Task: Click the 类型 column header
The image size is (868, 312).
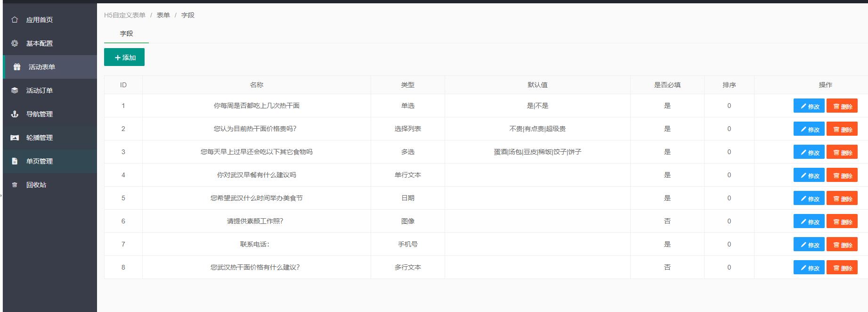Action: click(x=408, y=85)
